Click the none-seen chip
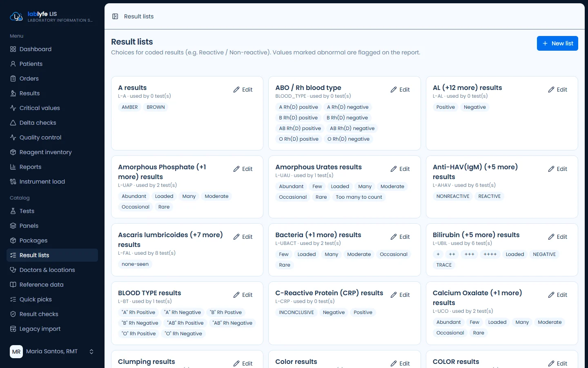The height and width of the screenshot is (368, 588). coord(135,264)
